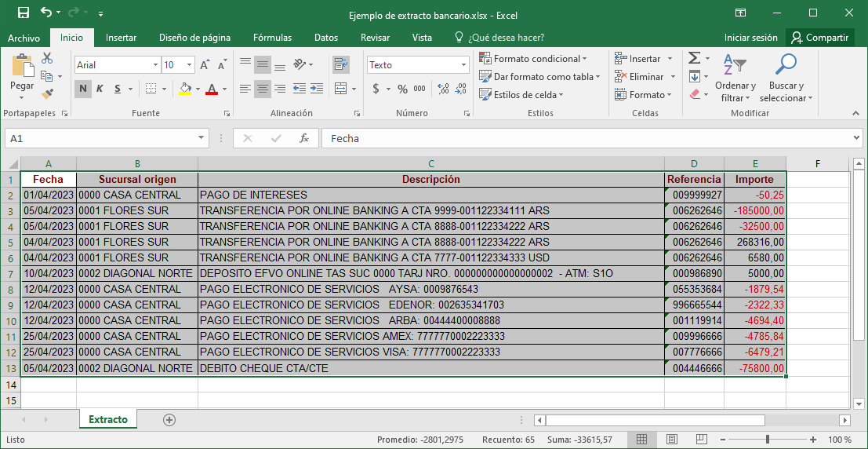The width and height of the screenshot is (868, 449).
Task: Expand Estilos de celda menu
Action: [x=521, y=95]
